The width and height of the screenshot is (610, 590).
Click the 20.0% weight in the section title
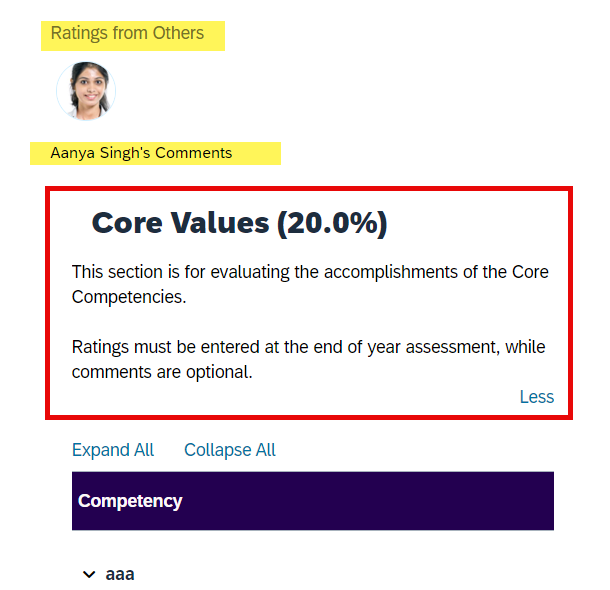tap(332, 223)
